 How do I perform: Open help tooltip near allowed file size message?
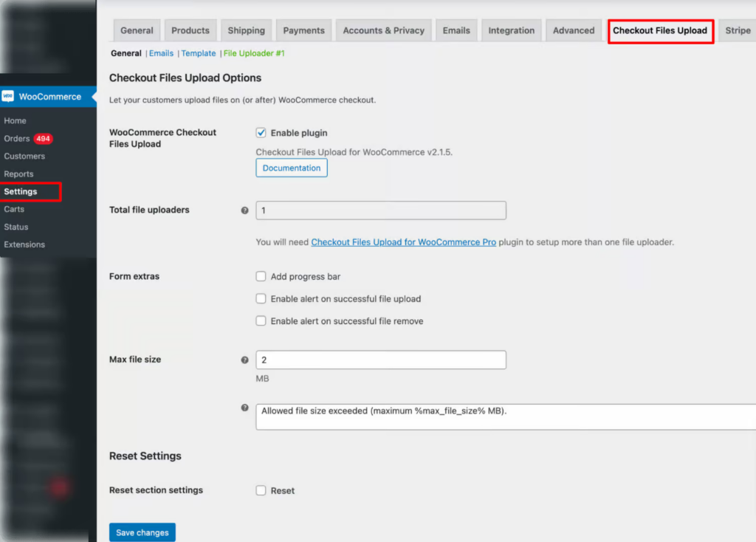[x=244, y=407]
